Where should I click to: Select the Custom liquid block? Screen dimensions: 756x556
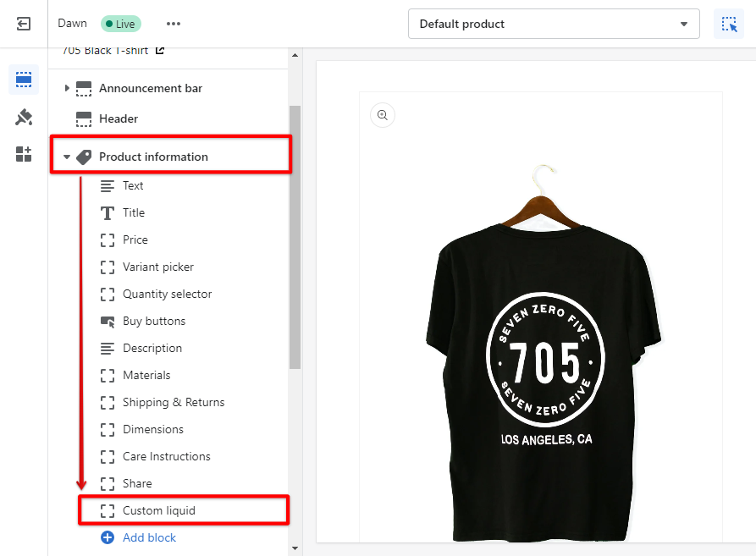tap(159, 510)
